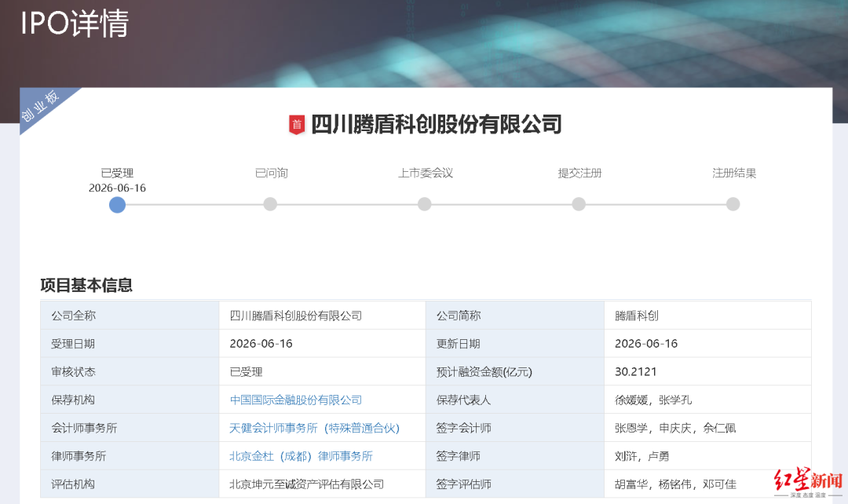Click the 提交注册 stage label

[x=579, y=173]
